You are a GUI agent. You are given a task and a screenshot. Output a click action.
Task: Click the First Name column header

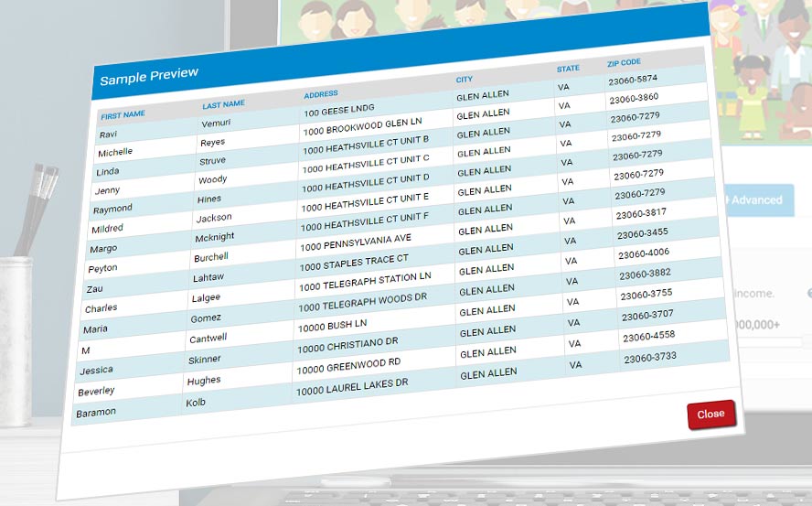[x=123, y=115]
